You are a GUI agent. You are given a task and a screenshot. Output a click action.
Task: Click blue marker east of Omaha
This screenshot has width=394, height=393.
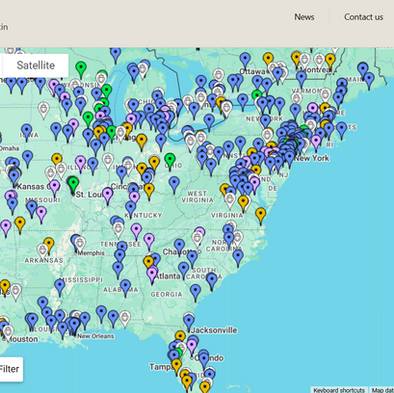pyautogui.click(x=27, y=159)
